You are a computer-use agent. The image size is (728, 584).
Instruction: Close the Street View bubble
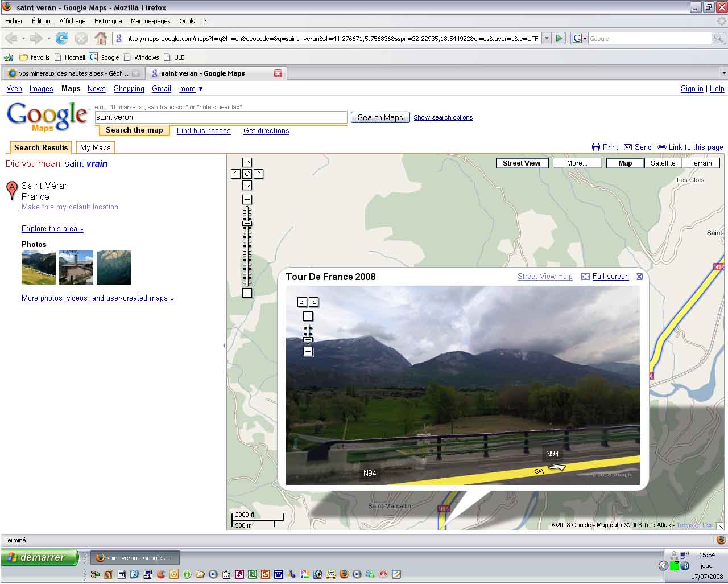[x=639, y=277]
